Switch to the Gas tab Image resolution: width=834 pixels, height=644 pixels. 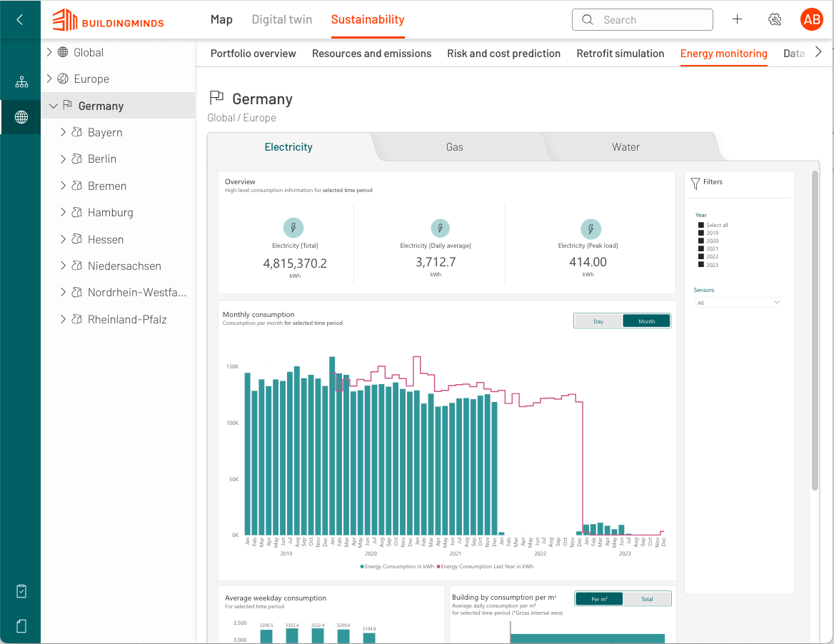click(x=455, y=147)
